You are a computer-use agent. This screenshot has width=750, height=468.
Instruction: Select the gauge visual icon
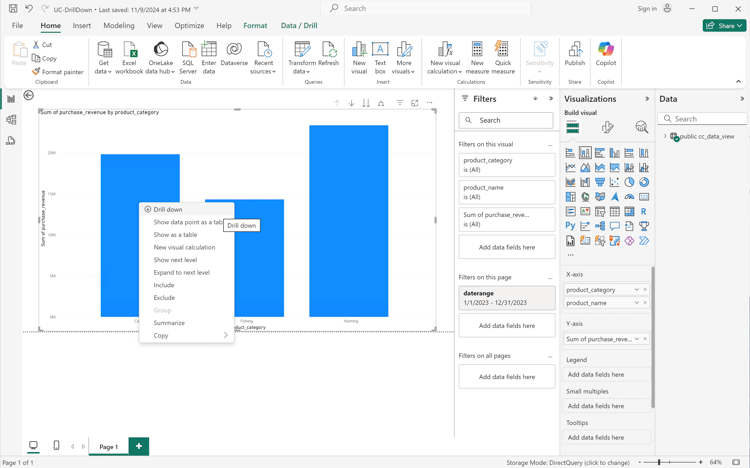629,197
